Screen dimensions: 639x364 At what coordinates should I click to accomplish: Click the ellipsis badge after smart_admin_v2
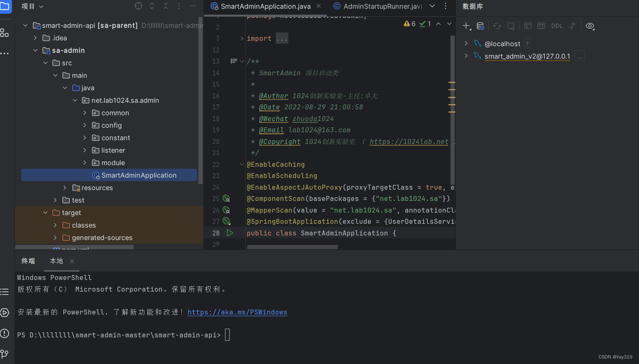tap(579, 56)
